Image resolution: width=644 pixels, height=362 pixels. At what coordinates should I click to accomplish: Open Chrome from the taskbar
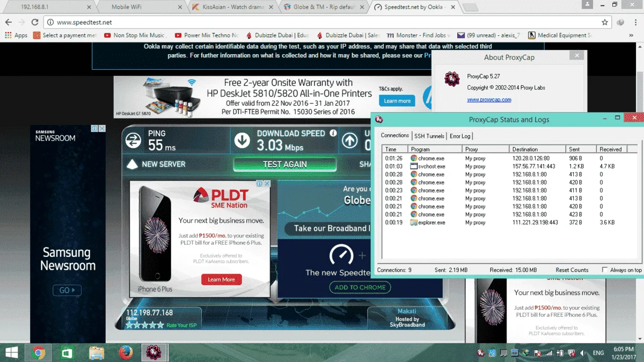click(38, 352)
